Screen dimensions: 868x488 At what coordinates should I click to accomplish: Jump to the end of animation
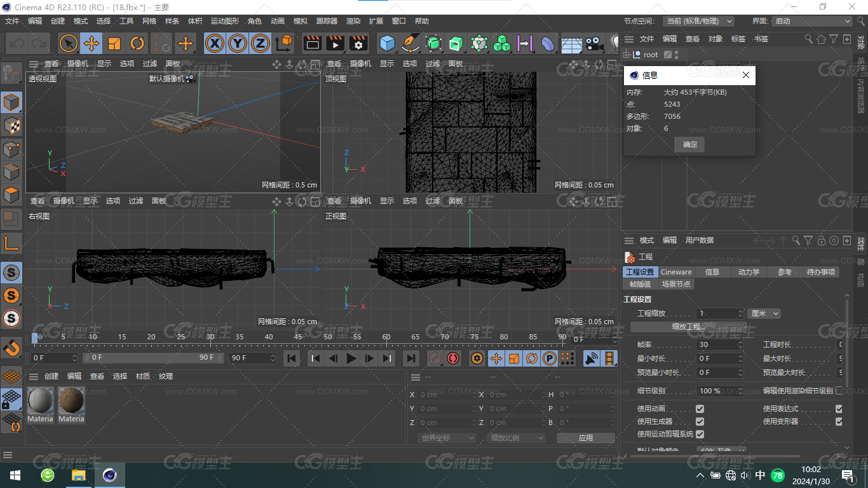(x=411, y=358)
